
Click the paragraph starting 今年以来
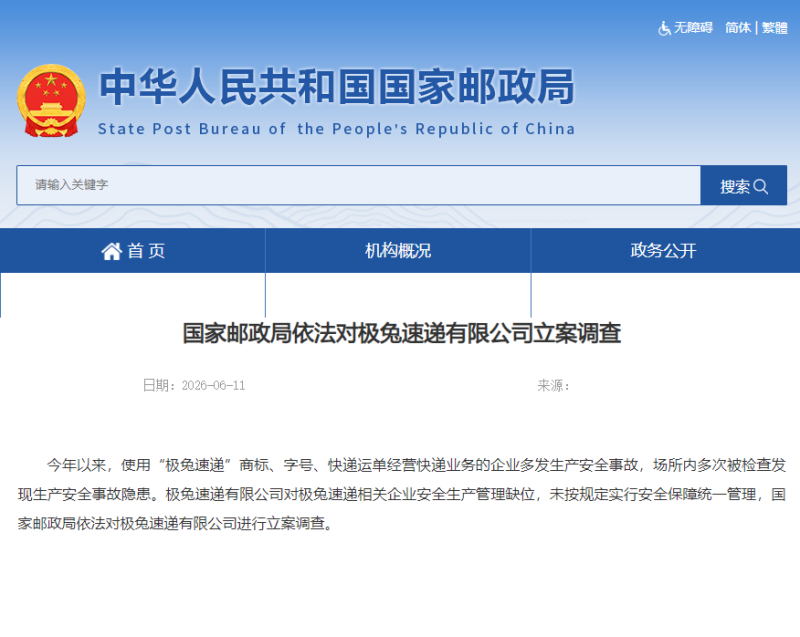point(402,494)
